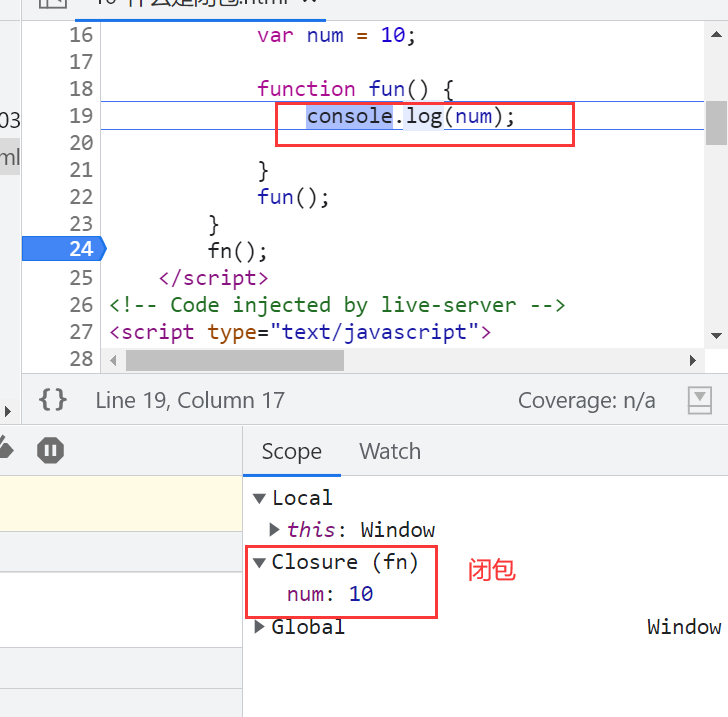
Task: Click the horizontal scrollbar right arrow
Action: [x=692, y=360]
